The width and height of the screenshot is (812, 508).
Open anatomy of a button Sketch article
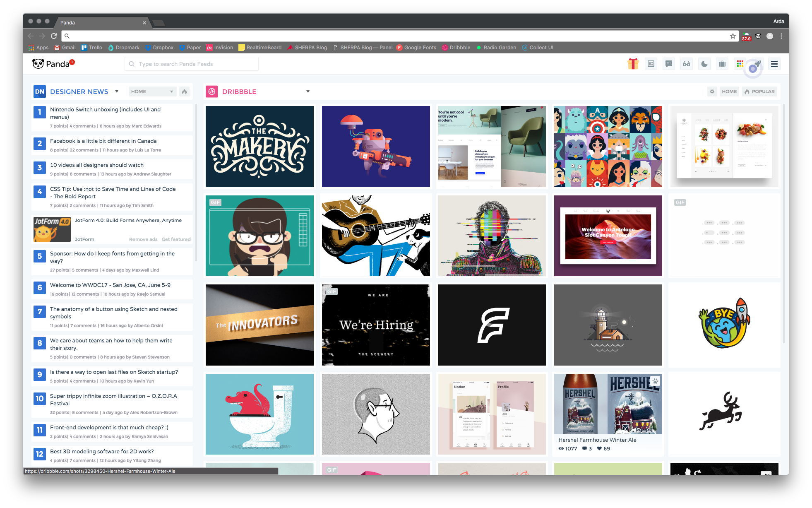coord(114,313)
